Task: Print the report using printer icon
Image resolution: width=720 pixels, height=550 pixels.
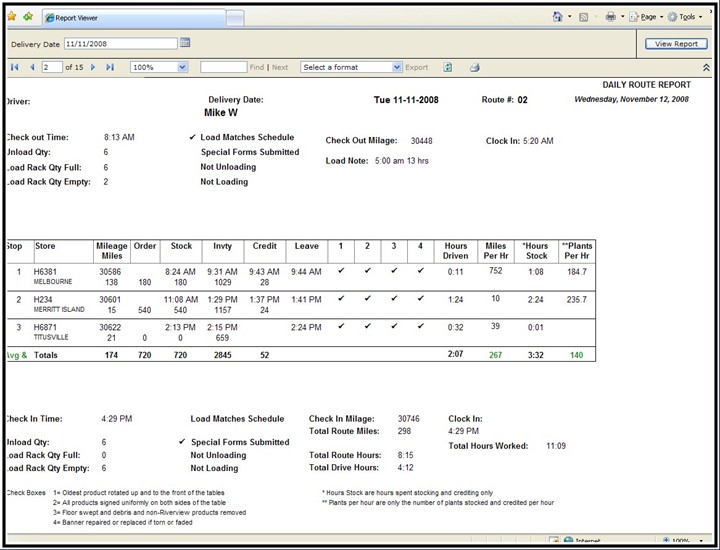Action: pos(475,67)
